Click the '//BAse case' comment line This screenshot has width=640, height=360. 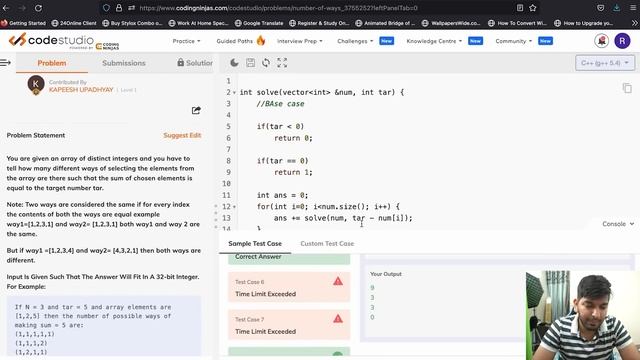pos(280,104)
